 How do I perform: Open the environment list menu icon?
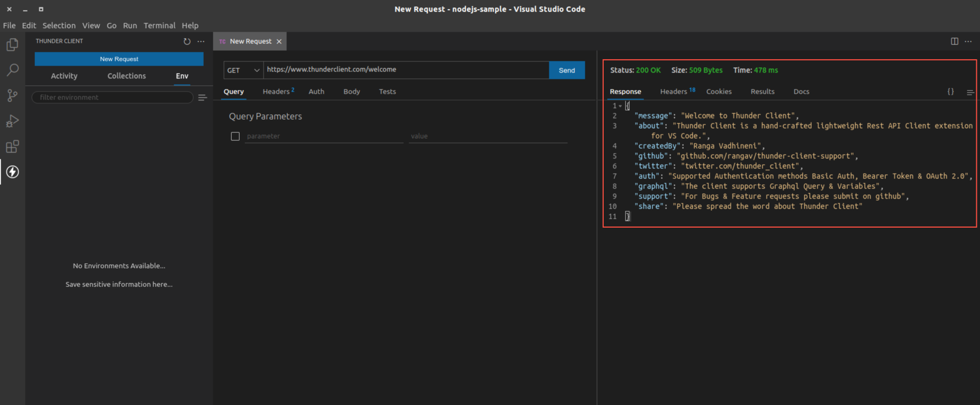[202, 97]
